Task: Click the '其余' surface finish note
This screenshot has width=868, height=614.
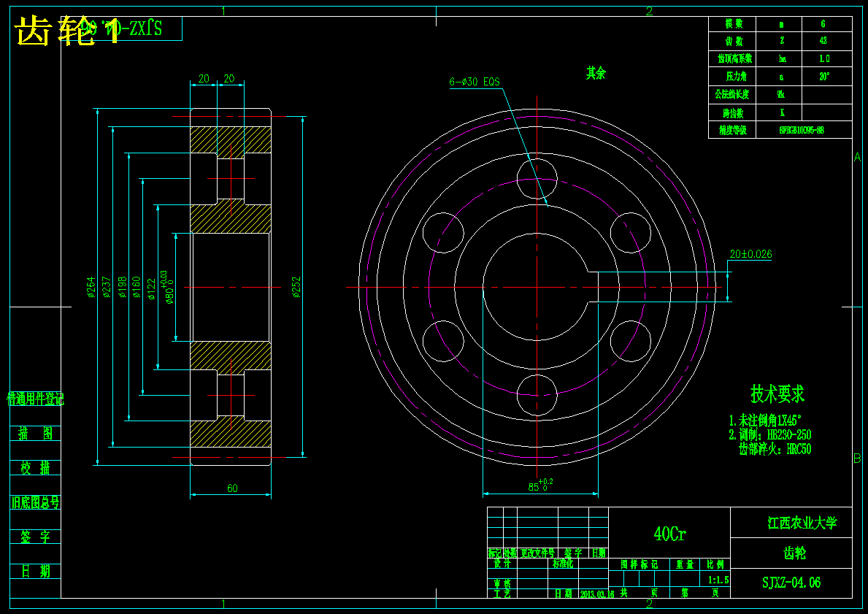Action: pos(596,73)
